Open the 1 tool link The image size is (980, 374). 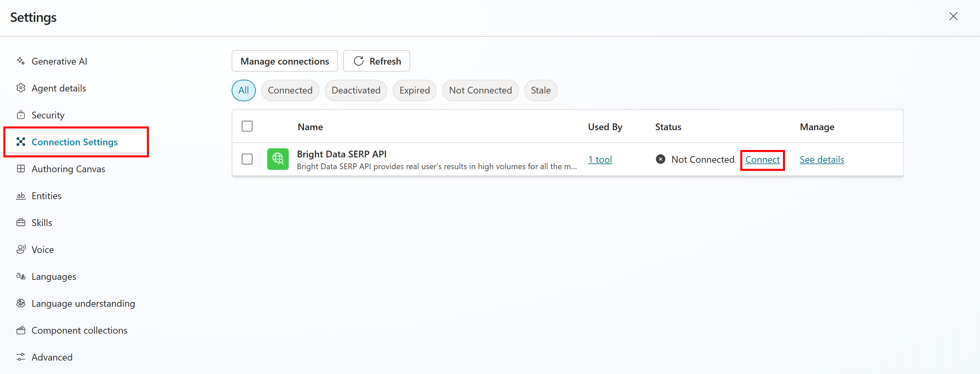click(600, 160)
